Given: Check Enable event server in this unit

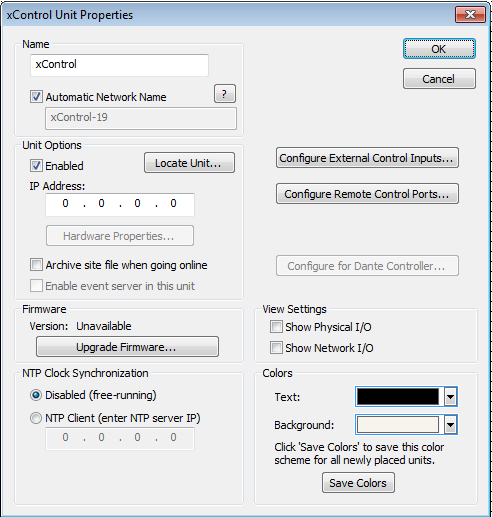Looking at the screenshot, I should (x=36, y=286).
